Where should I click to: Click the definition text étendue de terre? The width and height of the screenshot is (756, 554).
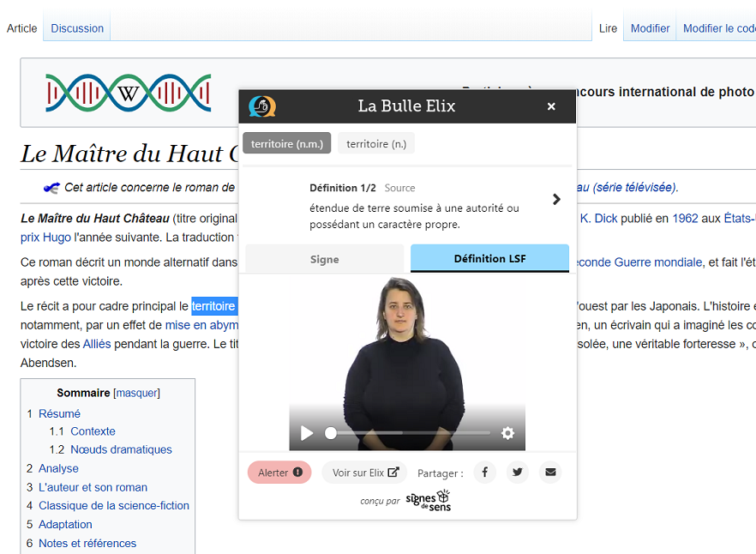tap(414, 216)
